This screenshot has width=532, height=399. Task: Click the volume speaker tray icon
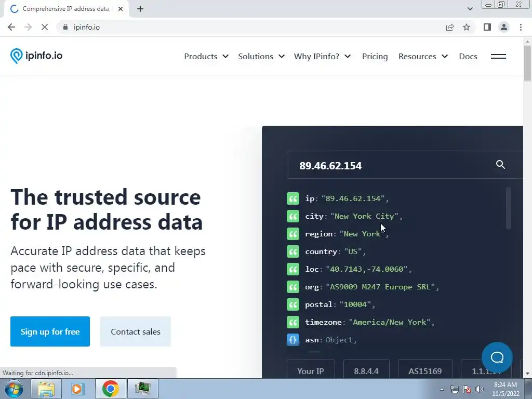coord(480,389)
